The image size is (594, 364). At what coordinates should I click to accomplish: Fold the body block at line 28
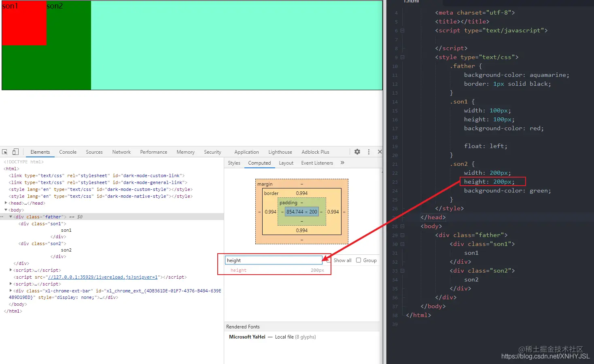point(402,226)
